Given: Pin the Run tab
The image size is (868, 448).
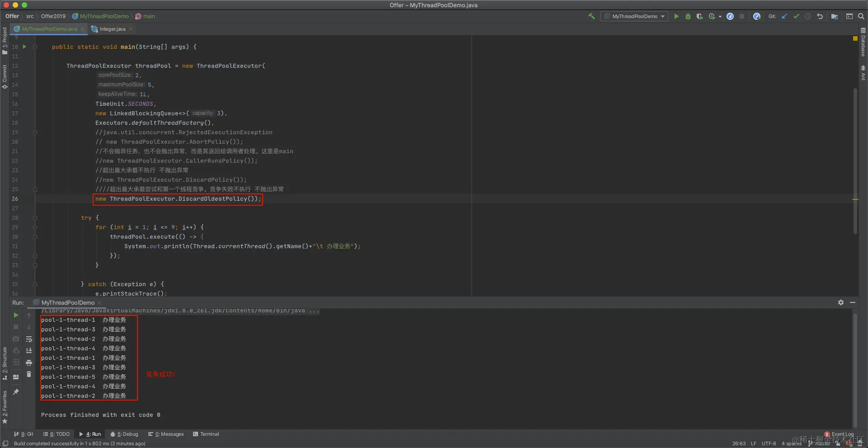Looking at the screenshot, I should pyautogui.click(x=16, y=392).
